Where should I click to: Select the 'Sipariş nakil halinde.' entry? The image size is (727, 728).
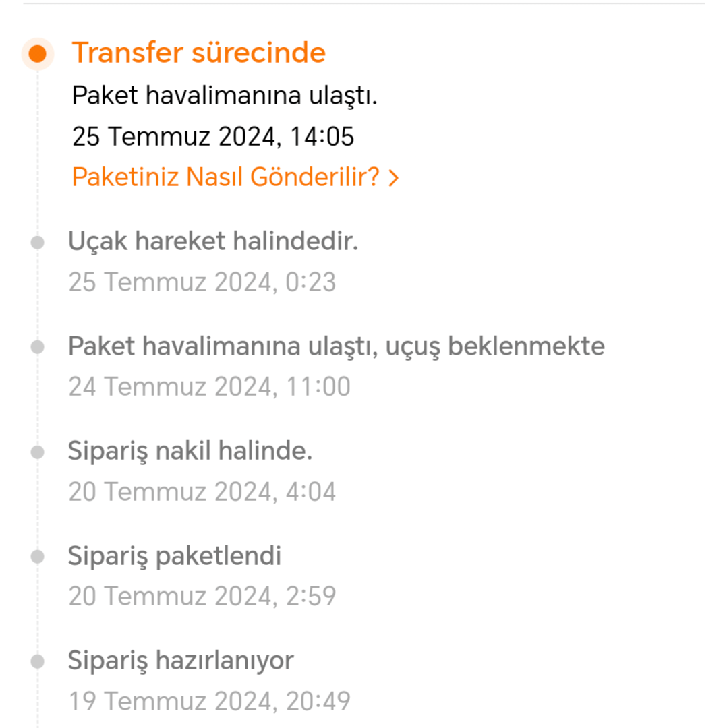pos(190,451)
